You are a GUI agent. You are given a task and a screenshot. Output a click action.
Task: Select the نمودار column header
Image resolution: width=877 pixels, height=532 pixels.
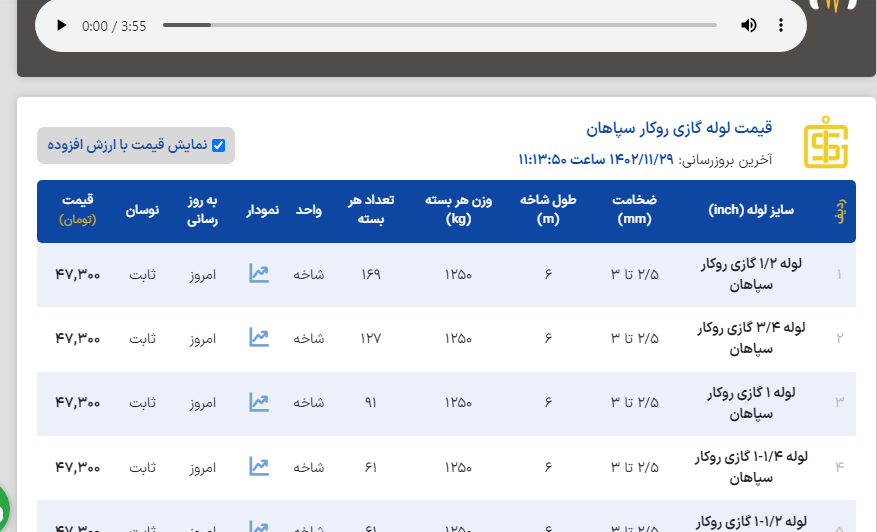coord(263,211)
